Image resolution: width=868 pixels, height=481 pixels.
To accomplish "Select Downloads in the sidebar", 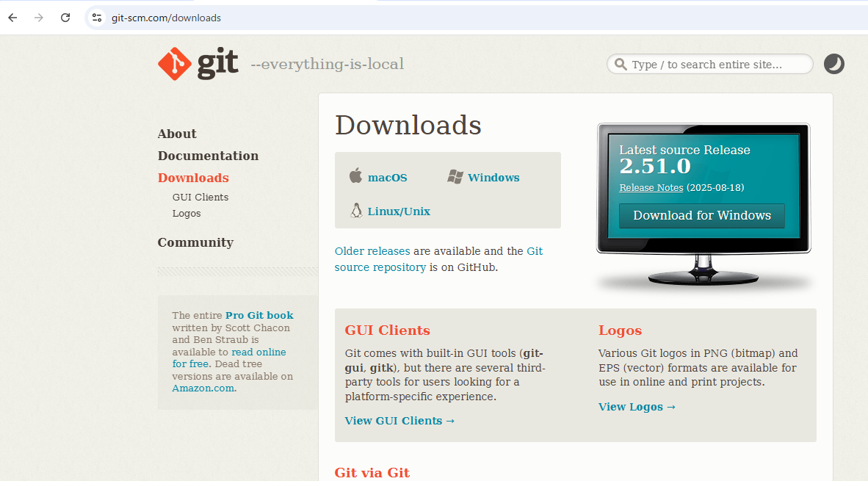I will pyautogui.click(x=193, y=178).
